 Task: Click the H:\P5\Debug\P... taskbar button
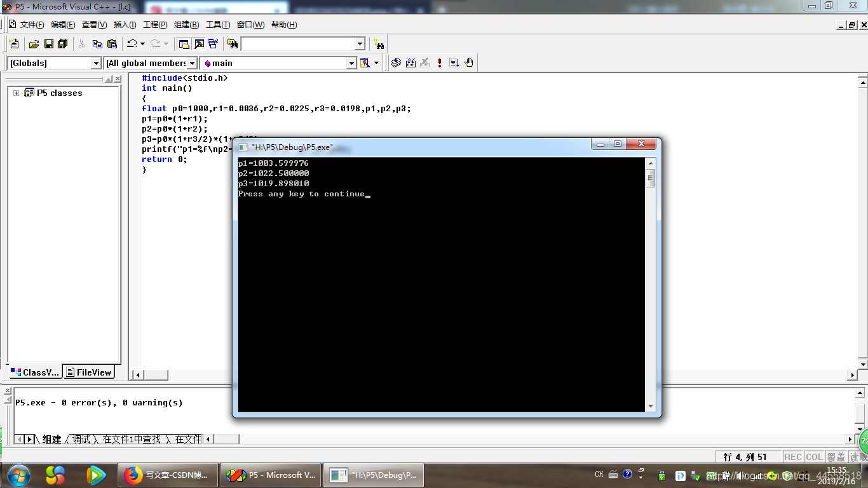pyautogui.click(x=374, y=475)
